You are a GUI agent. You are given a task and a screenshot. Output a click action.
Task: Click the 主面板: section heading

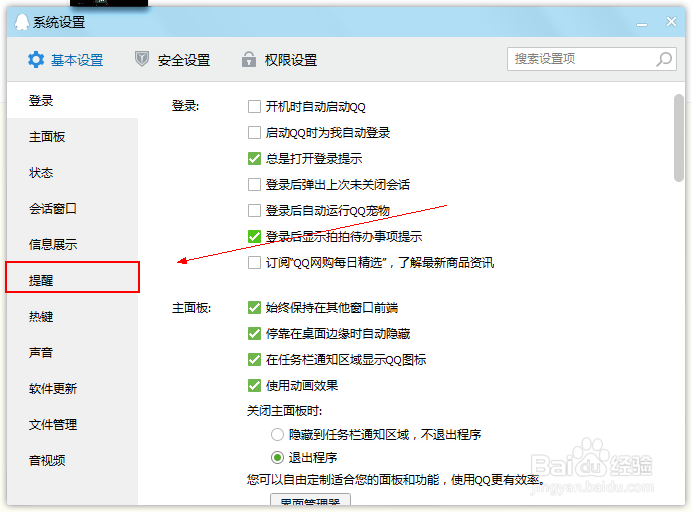tap(191, 308)
